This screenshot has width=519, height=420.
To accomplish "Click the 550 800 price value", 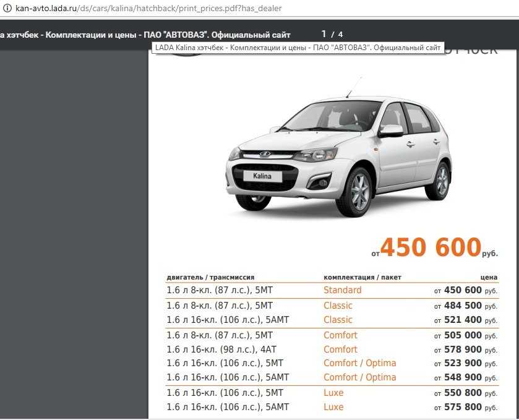I will point(463,393).
